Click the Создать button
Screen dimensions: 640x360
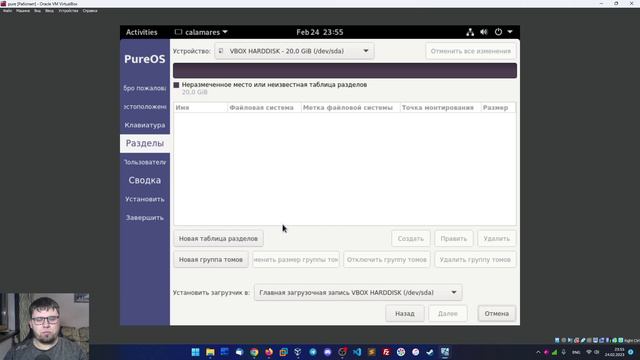point(411,238)
